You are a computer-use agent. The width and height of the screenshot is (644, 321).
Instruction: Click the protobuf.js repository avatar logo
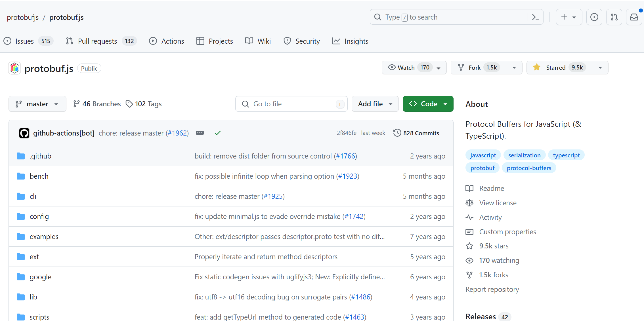pos(14,68)
